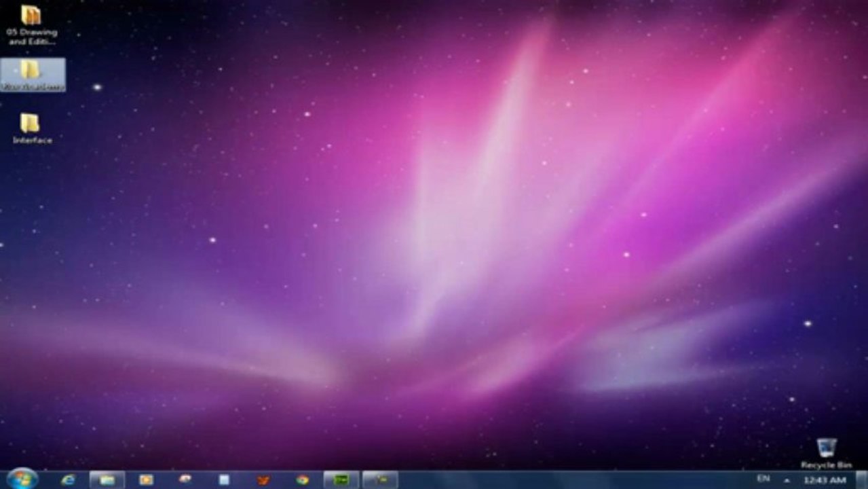Viewport: 868px width, 489px height.
Task: Launch Internet Explorer from the taskbar
Action: pos(68,480)
